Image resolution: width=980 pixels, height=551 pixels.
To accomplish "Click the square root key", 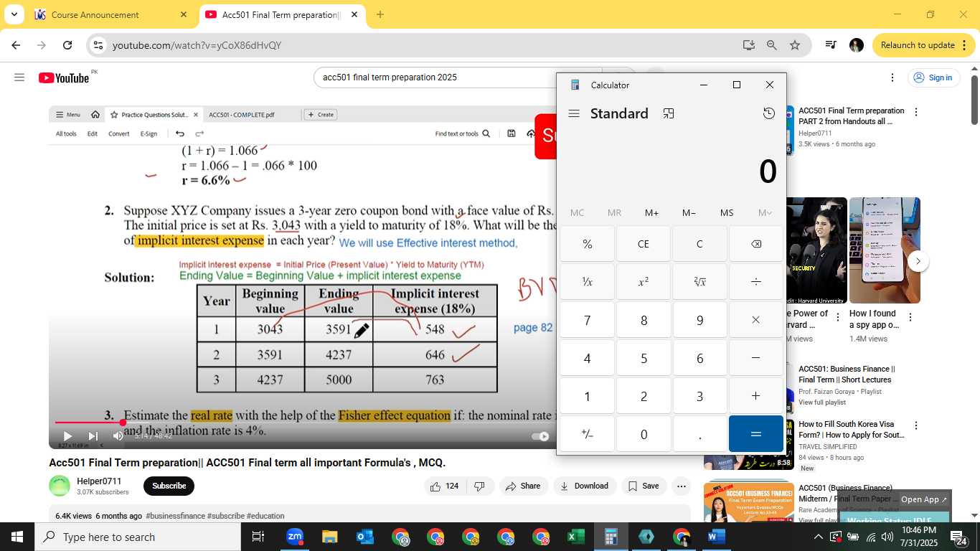I will [x=699, y=282].
